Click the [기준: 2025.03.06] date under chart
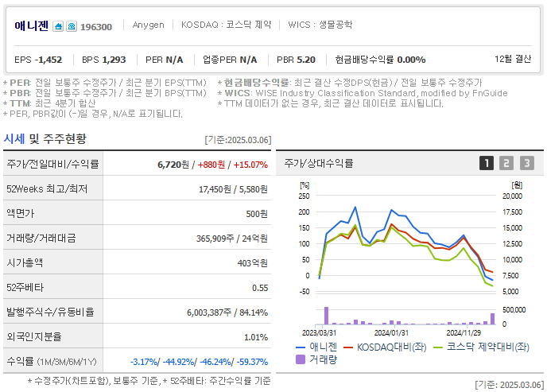This screenshot has height=392, width=547. coord(510,385)
